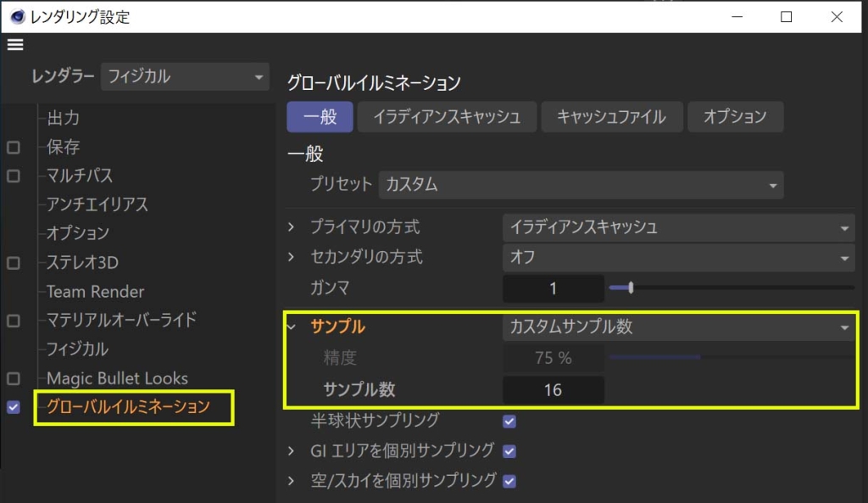Disable the グローバルイルミネーション checkbox

(x=14, y=407)
